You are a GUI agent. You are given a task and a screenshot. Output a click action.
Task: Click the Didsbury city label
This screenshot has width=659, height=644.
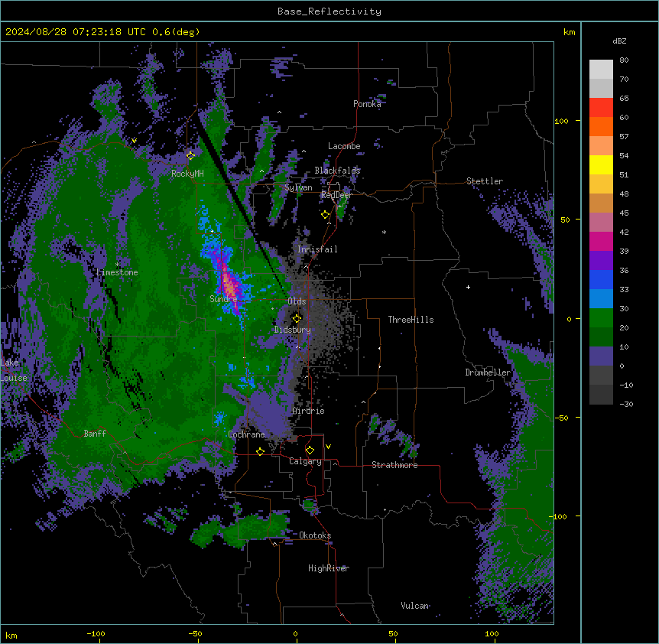[293, 330]
